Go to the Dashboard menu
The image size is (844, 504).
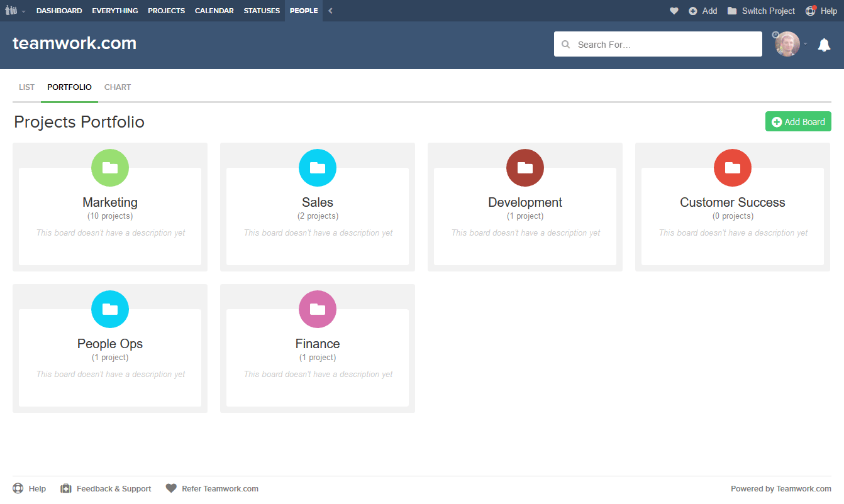(x=59, y=11)
